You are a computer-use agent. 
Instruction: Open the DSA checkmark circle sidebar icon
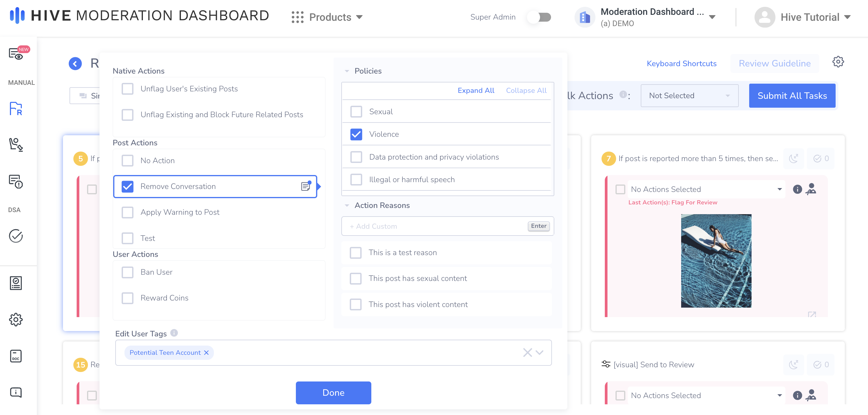click(16, 236)
